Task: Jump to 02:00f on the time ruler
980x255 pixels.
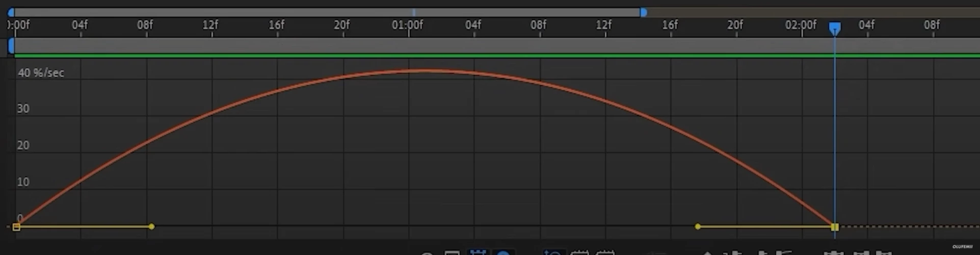Action: coord(801,24)
